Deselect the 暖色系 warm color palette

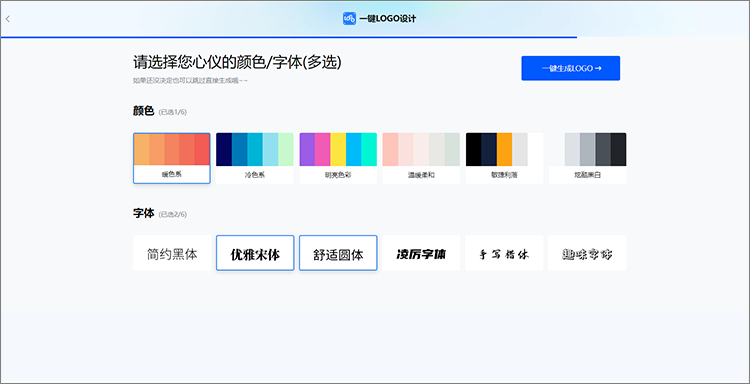[172, 158]
